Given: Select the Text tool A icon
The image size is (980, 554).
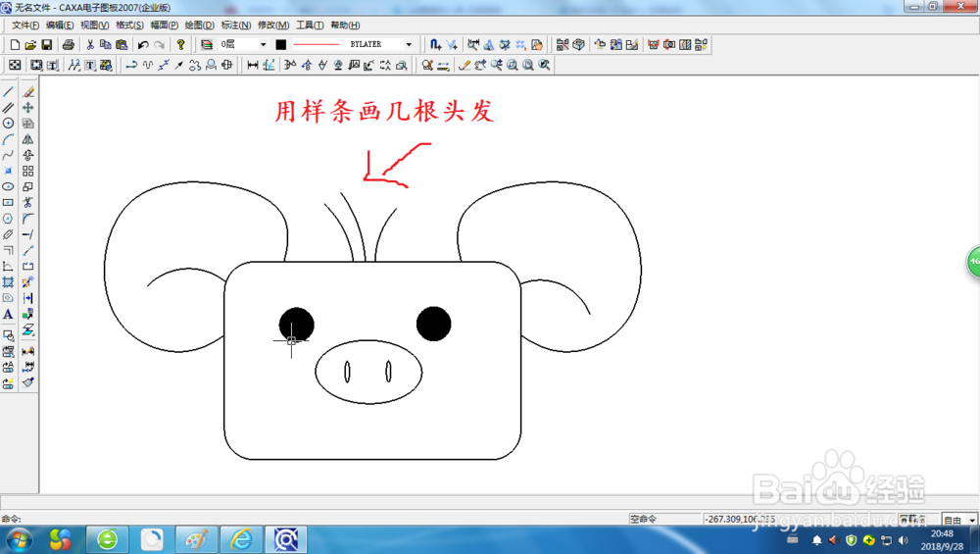Looking at the screenshot, I should coord(8,315).
